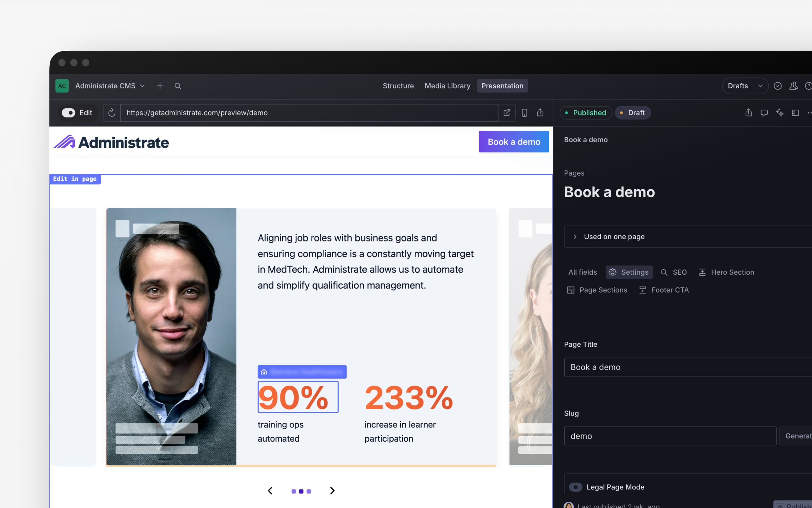Select the All fields group tab
This screenshot has width=812, height=508.
pyautogui.click(x=583, y=272)
